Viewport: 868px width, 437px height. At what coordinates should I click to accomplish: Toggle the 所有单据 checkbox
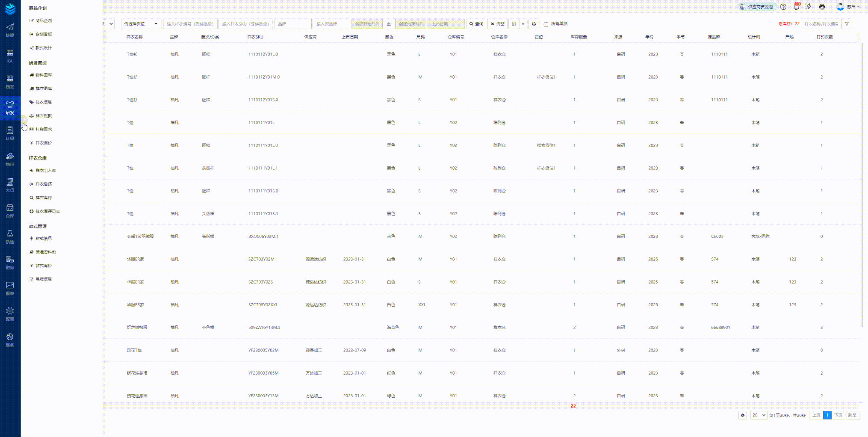tap(546, 24)
